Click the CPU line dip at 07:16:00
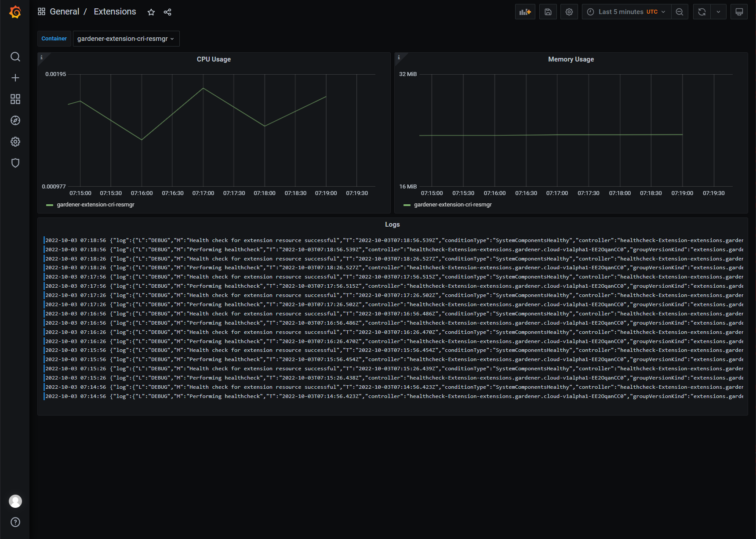Viewport: 756px width, 539px height. point(142,140)
